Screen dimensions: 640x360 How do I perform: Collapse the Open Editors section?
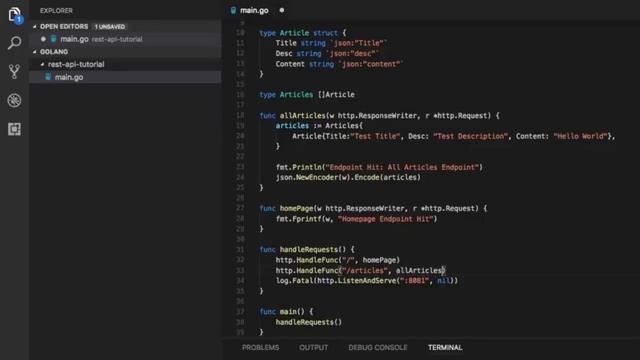coord(34,27)
